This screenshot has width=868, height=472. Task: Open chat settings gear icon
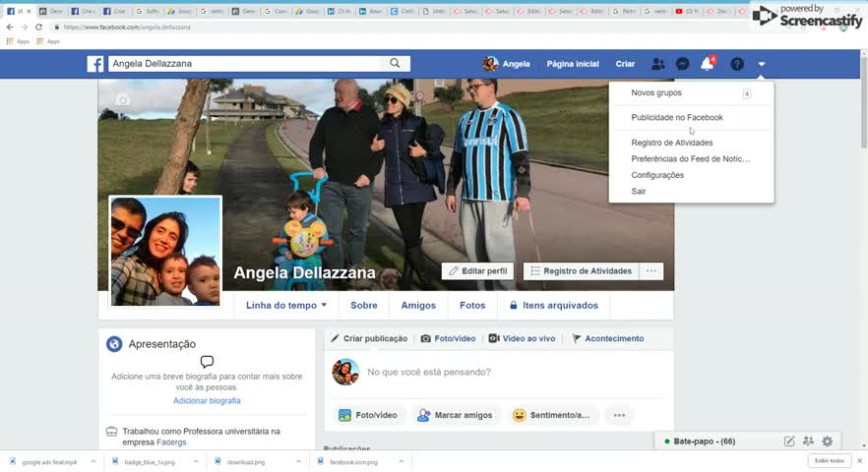[x=827, y=442]
